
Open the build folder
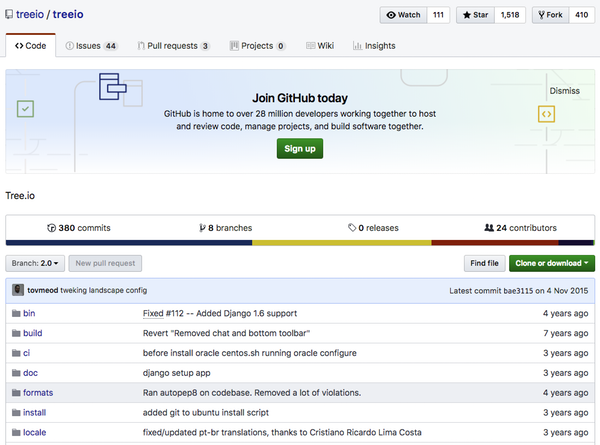(33, 333)
